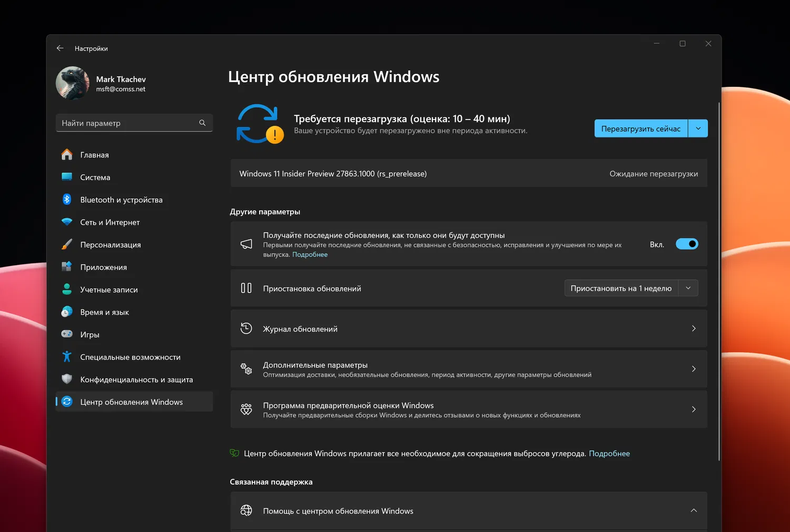Open the Подробнее link about carbon emissions
The image size is (790, 532).
[609, 453]
